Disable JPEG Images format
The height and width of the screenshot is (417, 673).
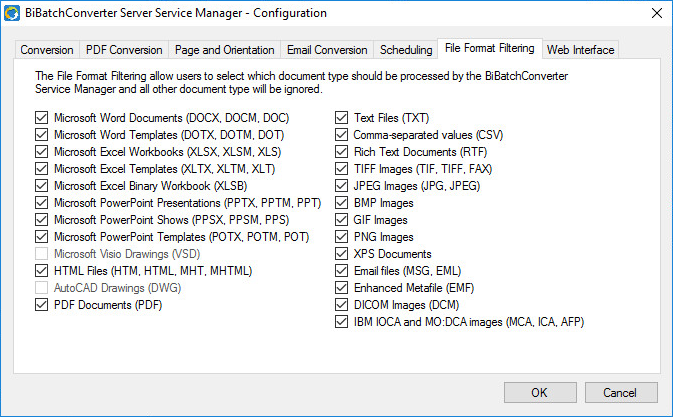(341, 186)
